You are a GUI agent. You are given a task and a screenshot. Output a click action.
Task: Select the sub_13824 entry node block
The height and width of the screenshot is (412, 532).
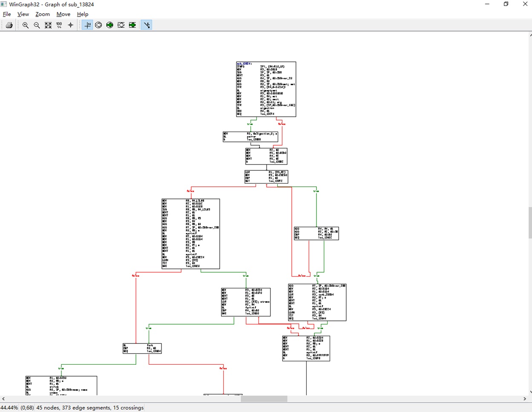[265, 89]
